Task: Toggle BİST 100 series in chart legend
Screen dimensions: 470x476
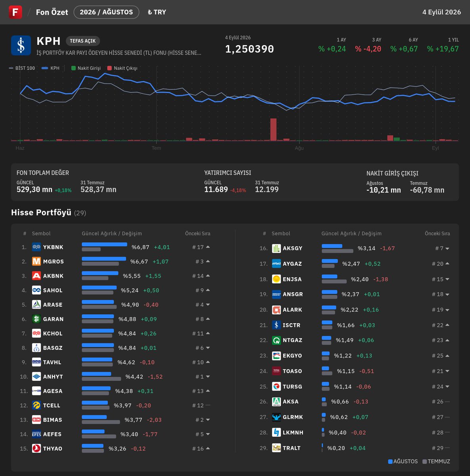Action: click(x=22, y=68)
